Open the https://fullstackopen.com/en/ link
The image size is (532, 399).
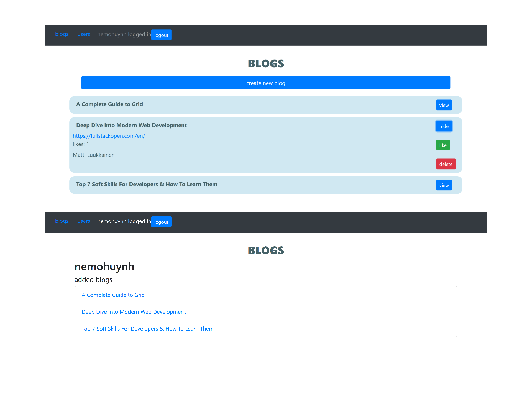(109, 136)
